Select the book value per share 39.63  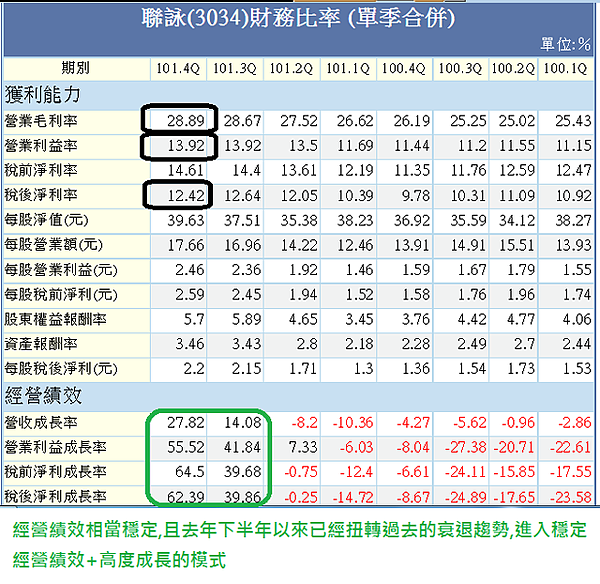coord(186,220)
